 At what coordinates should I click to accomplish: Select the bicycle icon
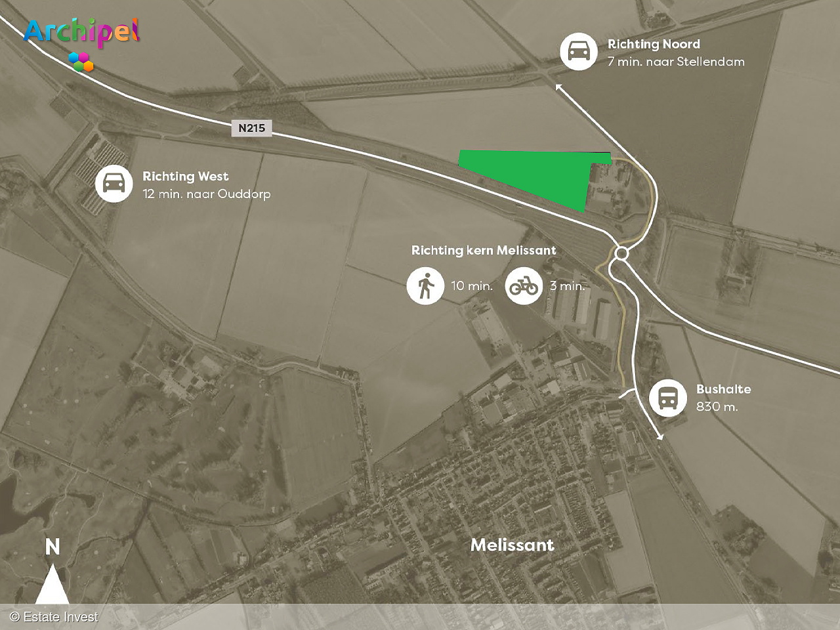tap(524, 286)
